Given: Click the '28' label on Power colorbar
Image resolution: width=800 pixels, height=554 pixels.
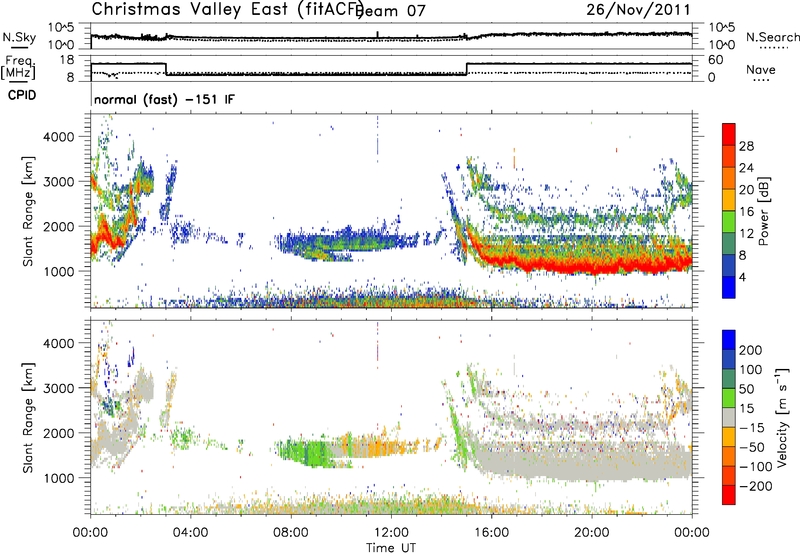Looking at the screenshot, I should (x=746, y=146).
